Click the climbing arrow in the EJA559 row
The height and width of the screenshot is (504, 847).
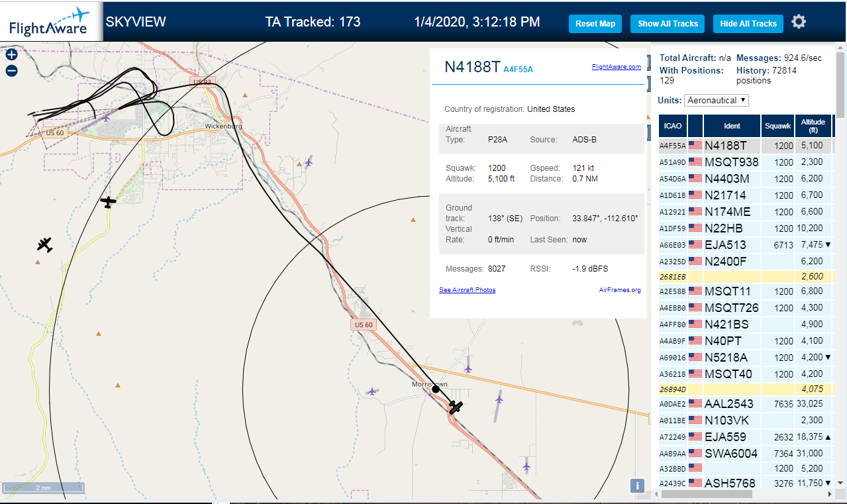[x=828, y=437]
